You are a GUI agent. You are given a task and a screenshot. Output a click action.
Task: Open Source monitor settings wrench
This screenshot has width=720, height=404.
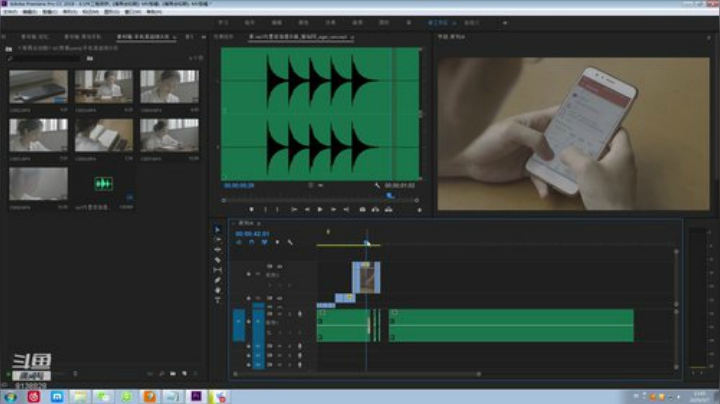click(x=377, y=185)
